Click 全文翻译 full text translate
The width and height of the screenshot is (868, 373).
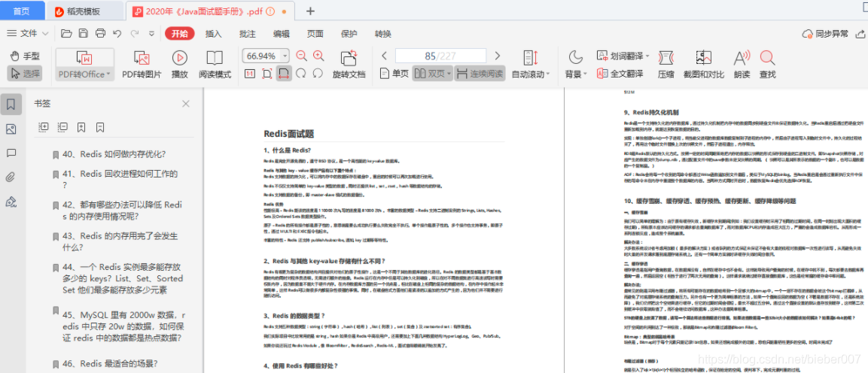pos(620,73)
